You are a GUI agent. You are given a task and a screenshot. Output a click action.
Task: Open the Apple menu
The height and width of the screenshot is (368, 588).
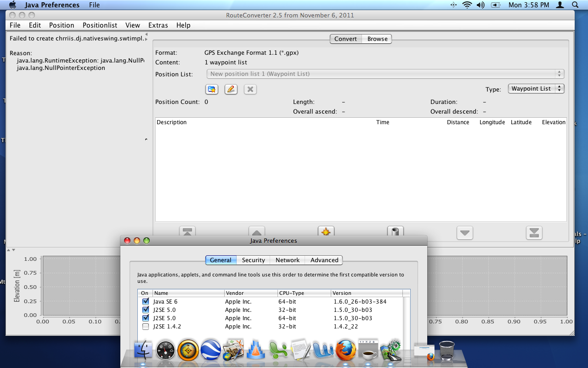12,5
